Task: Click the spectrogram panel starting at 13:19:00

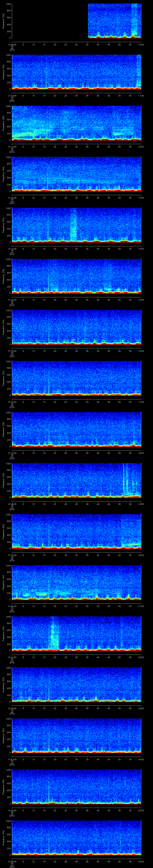Action: 77,531
